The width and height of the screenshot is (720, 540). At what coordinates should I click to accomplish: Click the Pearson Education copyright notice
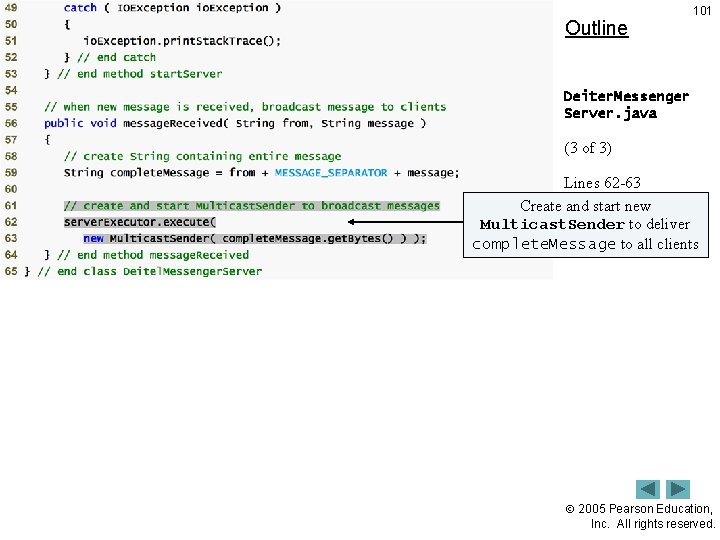tap(640, 516)
